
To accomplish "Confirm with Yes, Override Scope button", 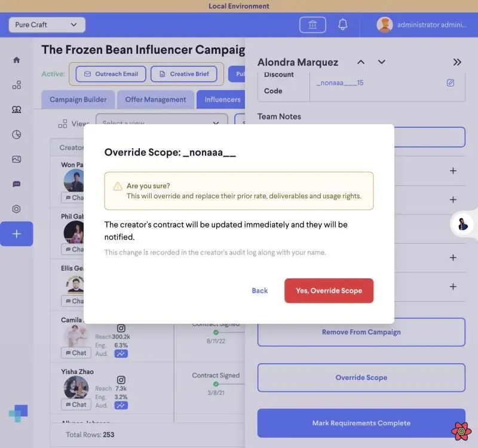I will [x=329, y=290].
